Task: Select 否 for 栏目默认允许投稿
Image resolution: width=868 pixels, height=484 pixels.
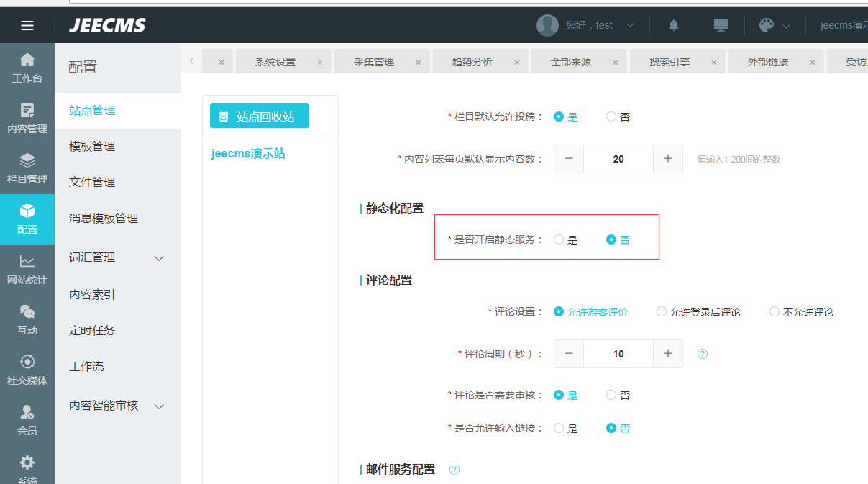Action: click(x=611, y=117)
